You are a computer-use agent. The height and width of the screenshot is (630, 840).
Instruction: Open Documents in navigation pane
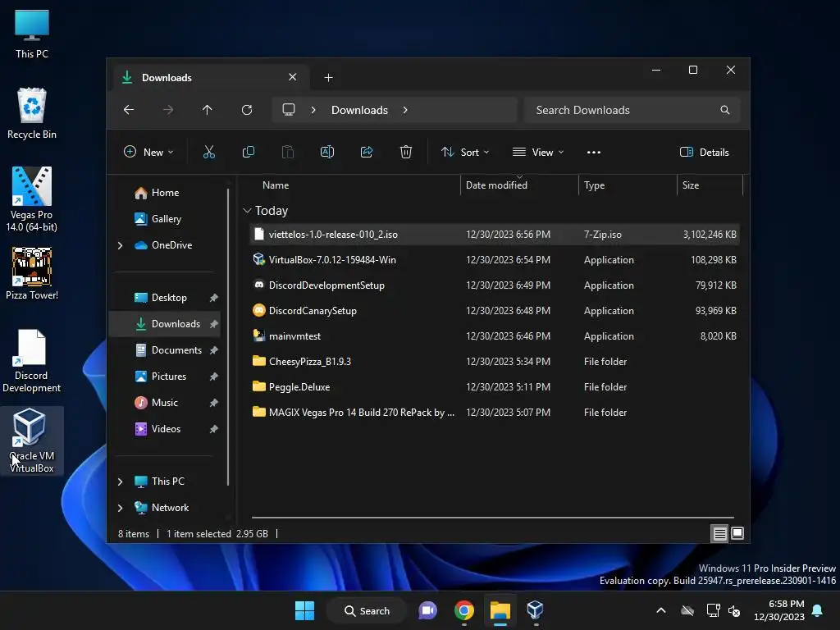pos(176,350)
